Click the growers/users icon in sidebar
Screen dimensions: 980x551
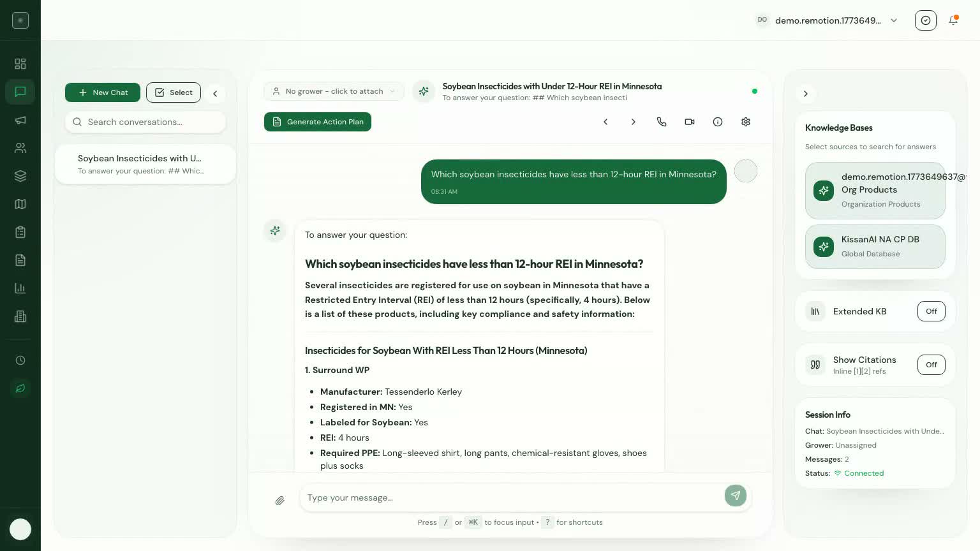(20, 148)
